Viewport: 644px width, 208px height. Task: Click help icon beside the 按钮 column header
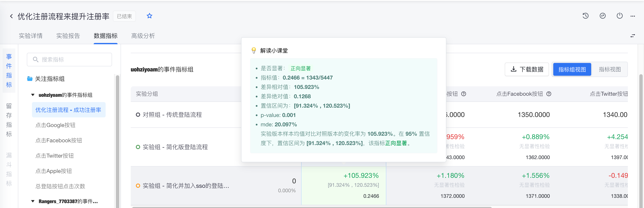[463, 94]
